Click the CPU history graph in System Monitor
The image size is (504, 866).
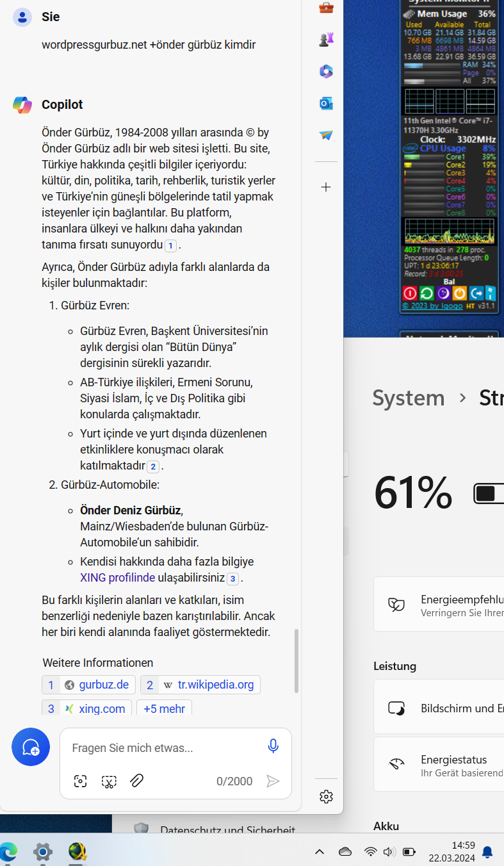point(449,231)
